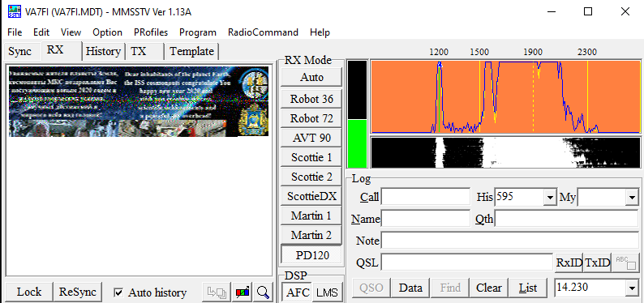The height and width of the screenshot is (303, 644).
Task: Expand the 14.230 frequency dropdown
Action: (x=632, y=288)
